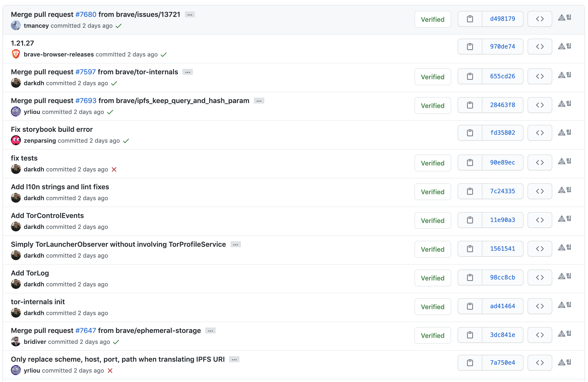Click failed build X on yrliou's IPFS URI commit

110,371
